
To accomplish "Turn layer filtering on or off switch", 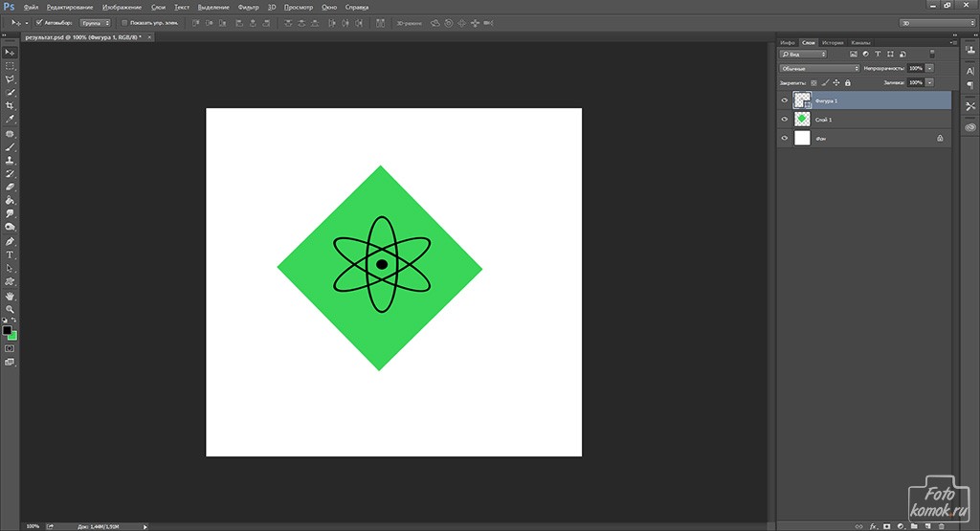I will click(x=932, y=55).
